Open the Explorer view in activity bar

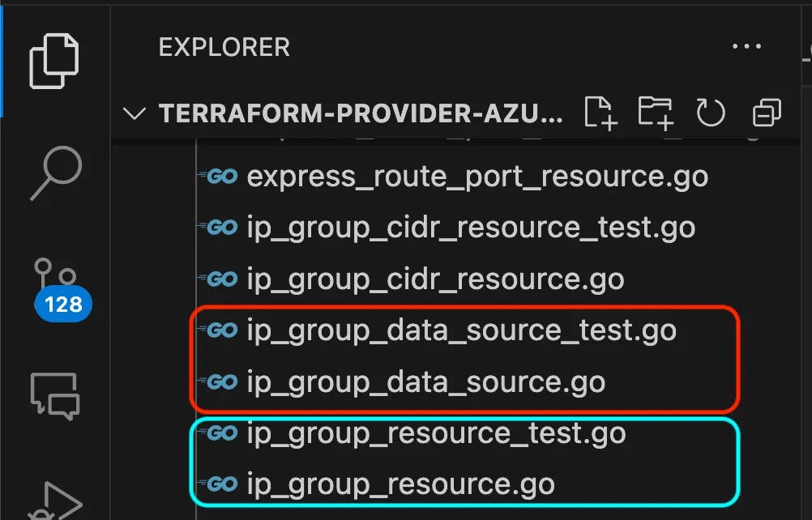54,61
